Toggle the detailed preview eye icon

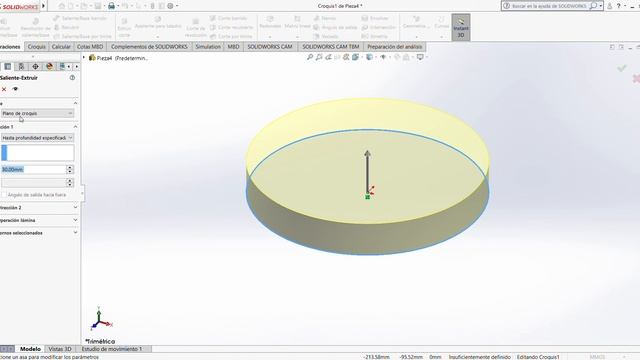15,89
